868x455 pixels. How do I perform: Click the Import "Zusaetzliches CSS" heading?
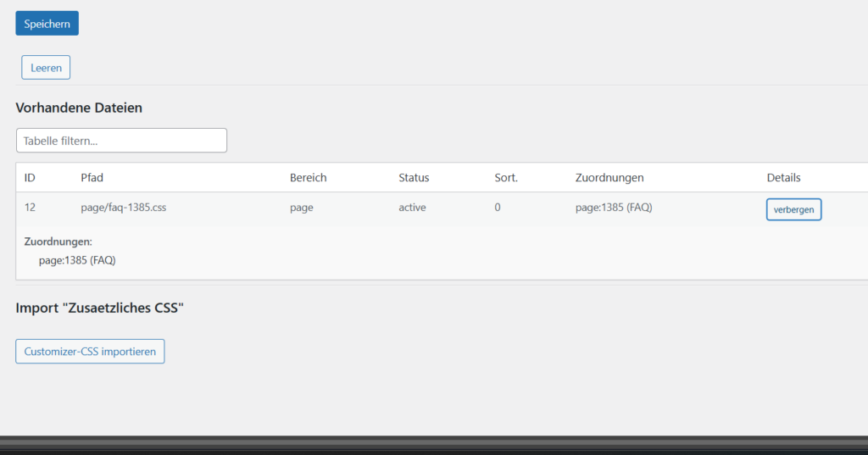click(x=99, y=308)
